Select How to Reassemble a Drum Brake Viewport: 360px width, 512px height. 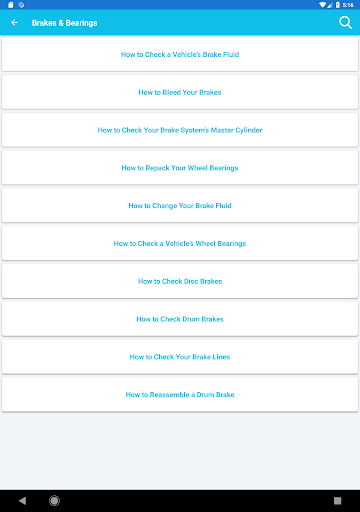pyautogui.click(x=180, y=394)
